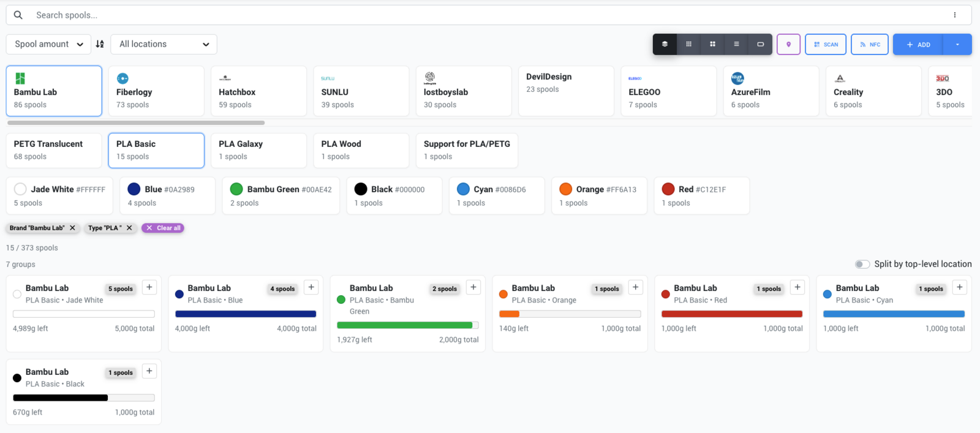Click the "15 / 373 spools" count text

[32, 248]
